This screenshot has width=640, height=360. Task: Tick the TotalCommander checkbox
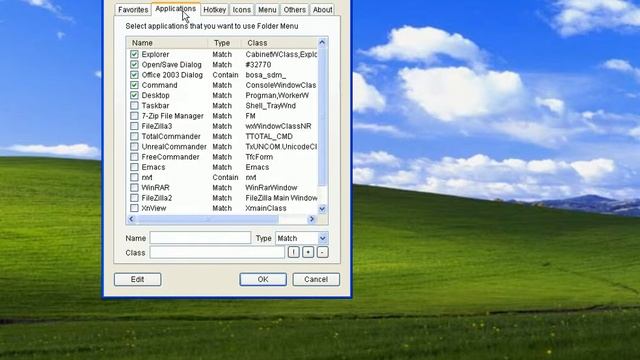click(x=134, y=136)
